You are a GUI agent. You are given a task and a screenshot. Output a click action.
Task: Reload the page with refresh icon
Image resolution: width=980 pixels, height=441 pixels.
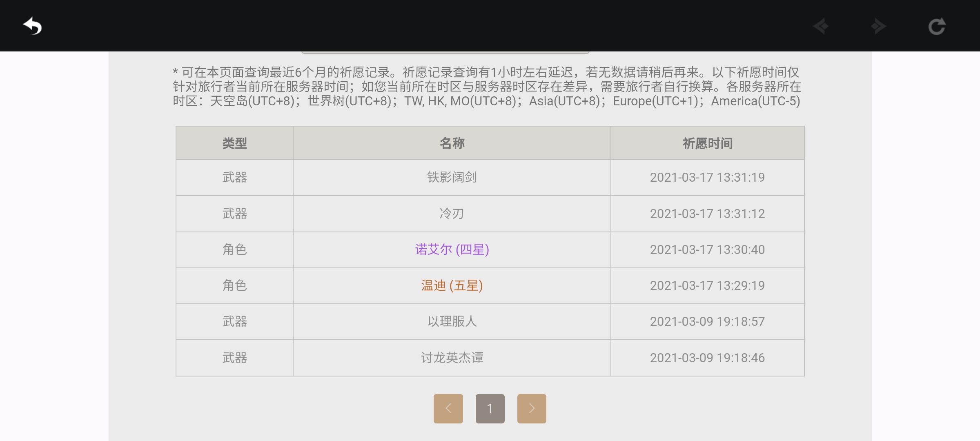tap(937, 27)
